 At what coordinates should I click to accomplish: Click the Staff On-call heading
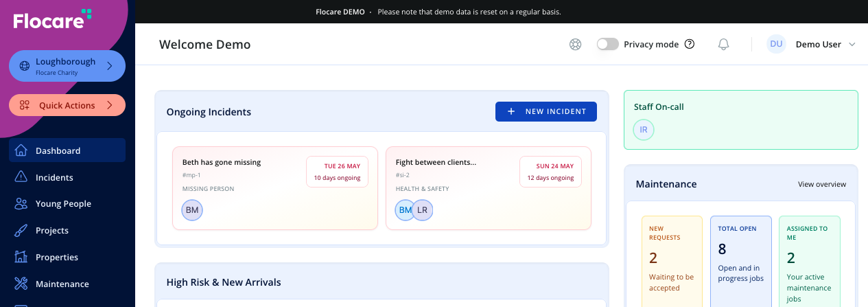tap(659, 106)
